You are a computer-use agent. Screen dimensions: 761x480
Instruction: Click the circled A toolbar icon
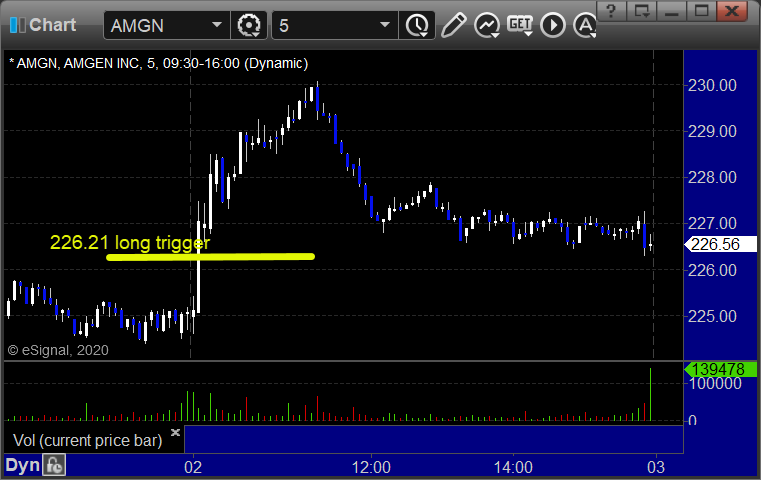tap(585, 25)
